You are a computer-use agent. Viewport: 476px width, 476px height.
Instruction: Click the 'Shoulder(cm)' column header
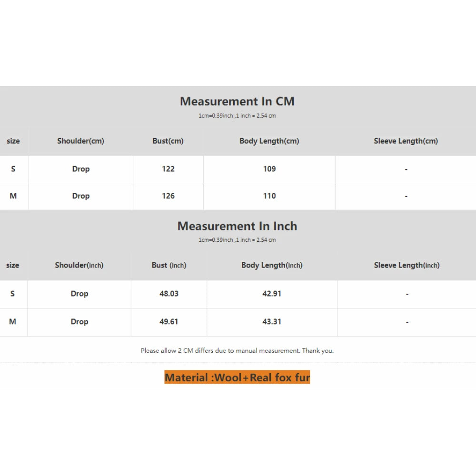[80, 141]
